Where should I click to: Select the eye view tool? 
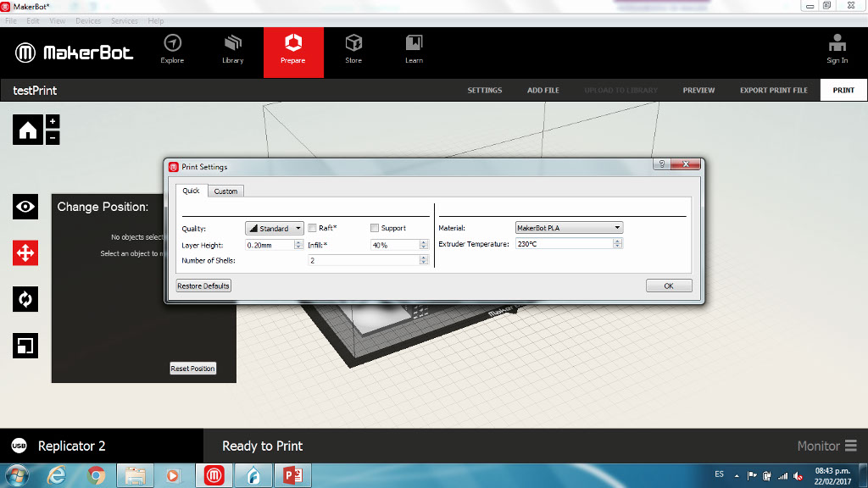25,207
